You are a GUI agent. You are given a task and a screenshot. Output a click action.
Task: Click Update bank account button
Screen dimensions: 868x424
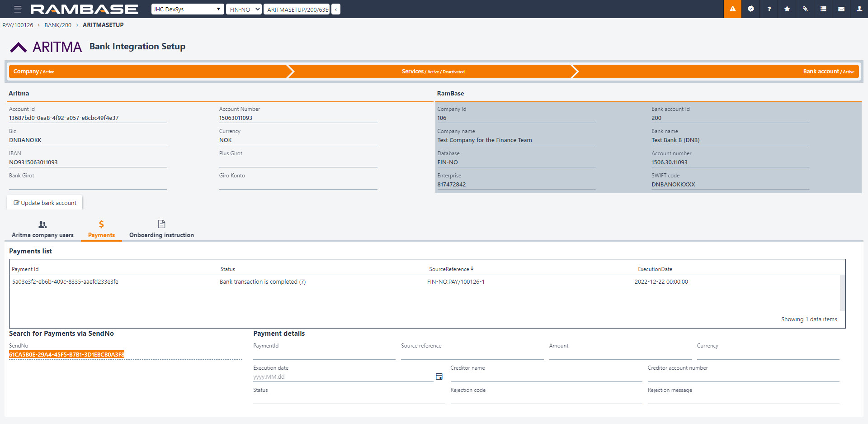tap(45, 203)
